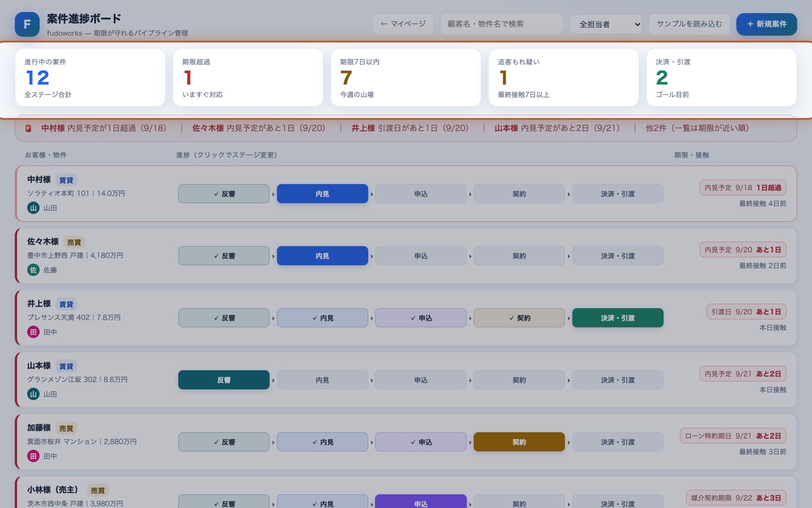Advance 山本様 to the 内見 stage

click(x=323, y=380)
